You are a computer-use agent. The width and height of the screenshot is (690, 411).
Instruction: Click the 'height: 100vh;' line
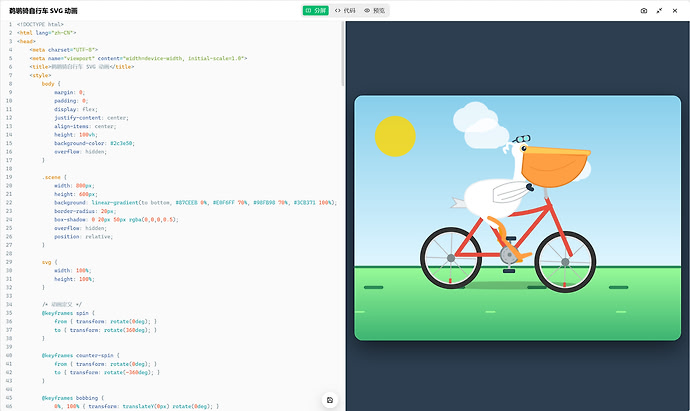(x=76, y=135)
